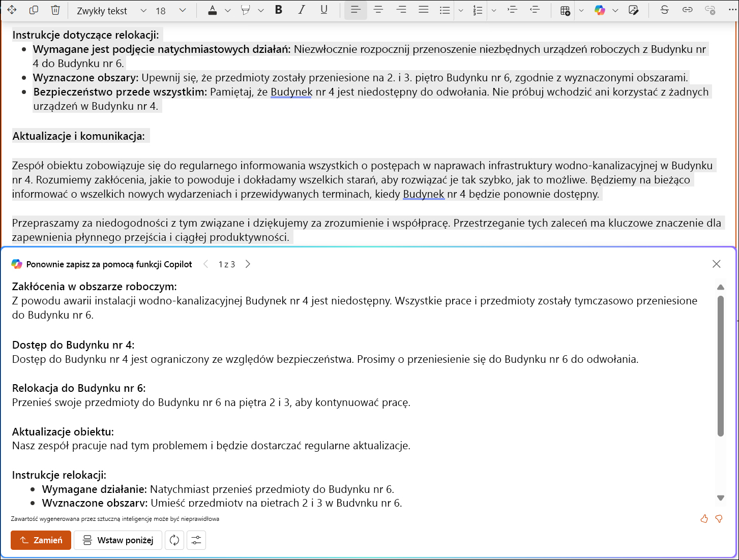Go to the previous Copilot suggestion

click(x=205, y=264)
